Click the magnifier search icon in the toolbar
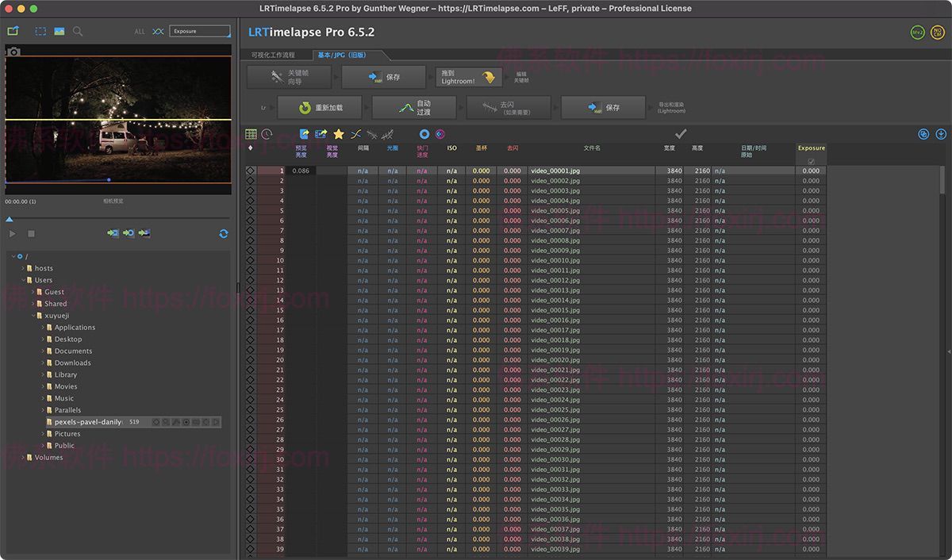This screenshot has height=560, width=952. click(x=78, y=32)
